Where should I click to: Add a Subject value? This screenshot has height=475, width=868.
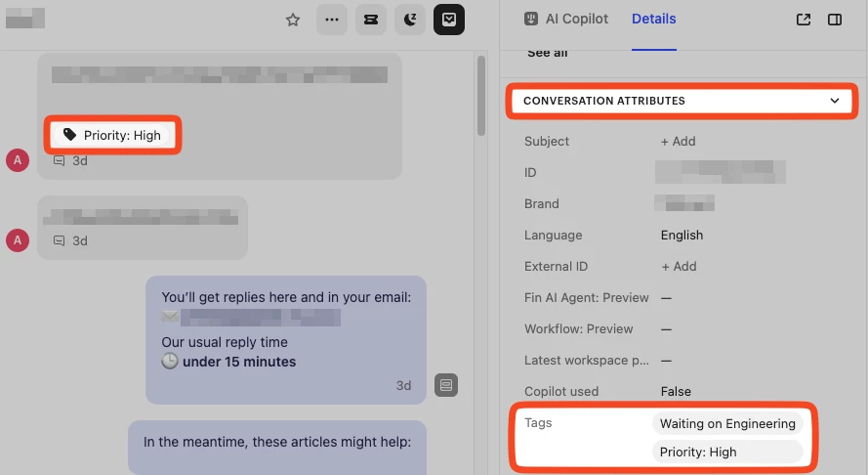[679, 142]
